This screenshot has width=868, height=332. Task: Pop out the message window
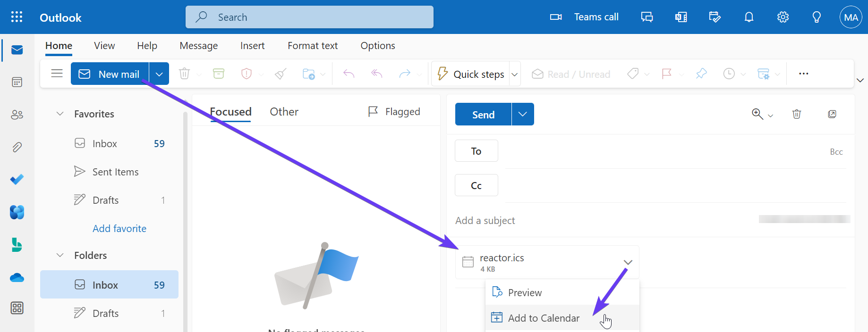tap(832, 114)
